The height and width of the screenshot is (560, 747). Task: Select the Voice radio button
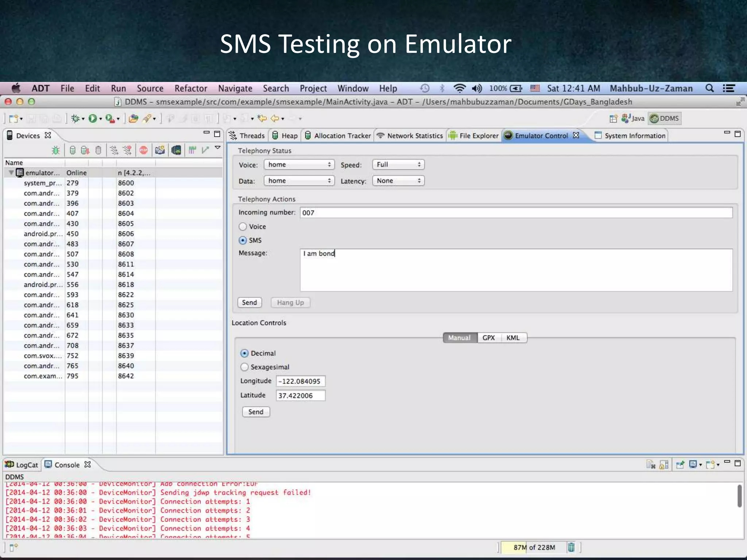click(x=243, y=227)
